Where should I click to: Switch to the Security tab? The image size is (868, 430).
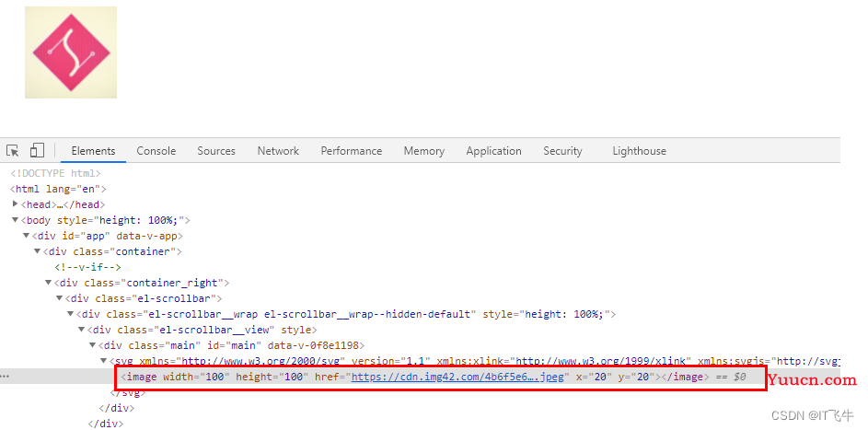click(x=562, y=150)
